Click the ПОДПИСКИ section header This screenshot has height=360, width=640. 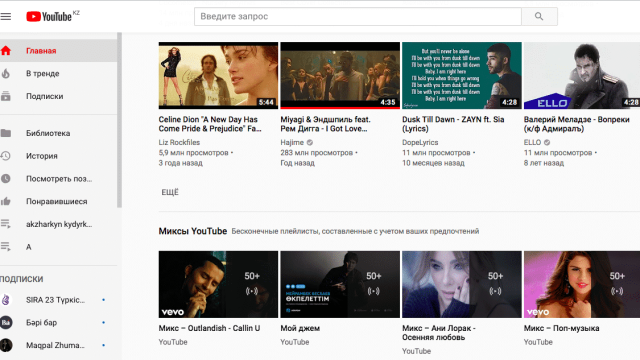coord(22,279)
